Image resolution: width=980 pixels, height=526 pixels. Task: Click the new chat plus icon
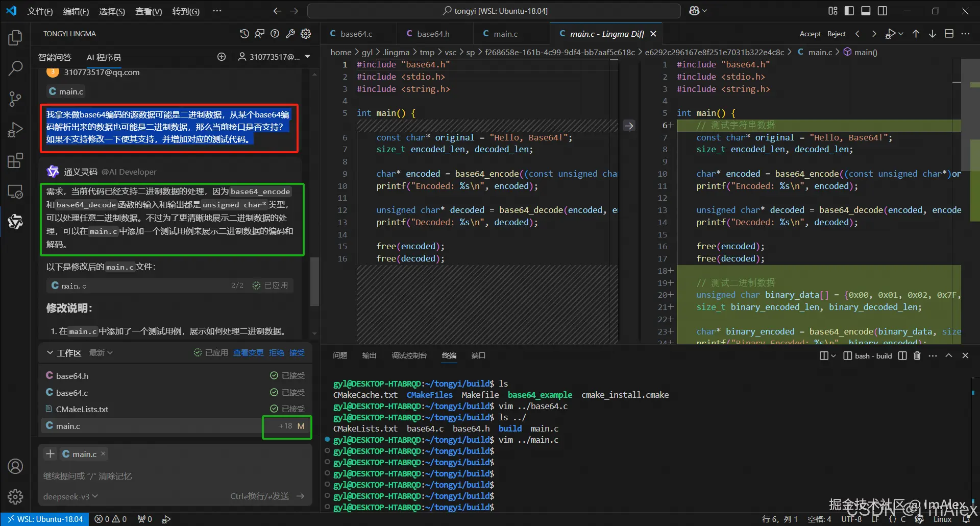tap(222, 57)
